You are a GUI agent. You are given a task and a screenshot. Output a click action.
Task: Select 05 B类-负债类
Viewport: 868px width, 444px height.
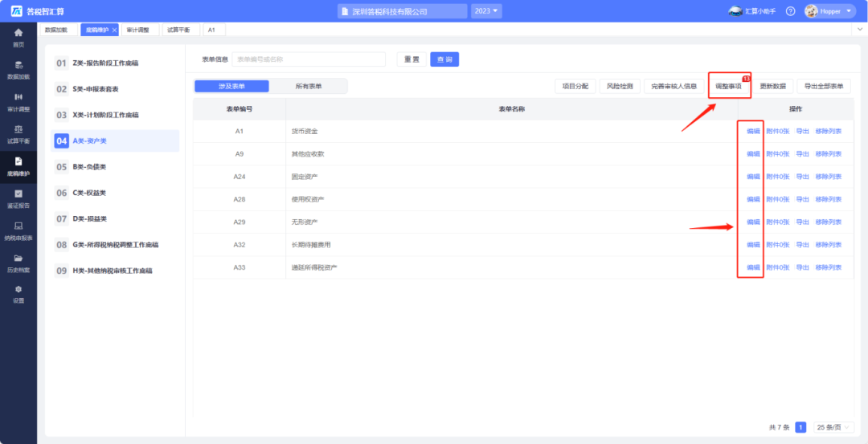coord(115,167)
